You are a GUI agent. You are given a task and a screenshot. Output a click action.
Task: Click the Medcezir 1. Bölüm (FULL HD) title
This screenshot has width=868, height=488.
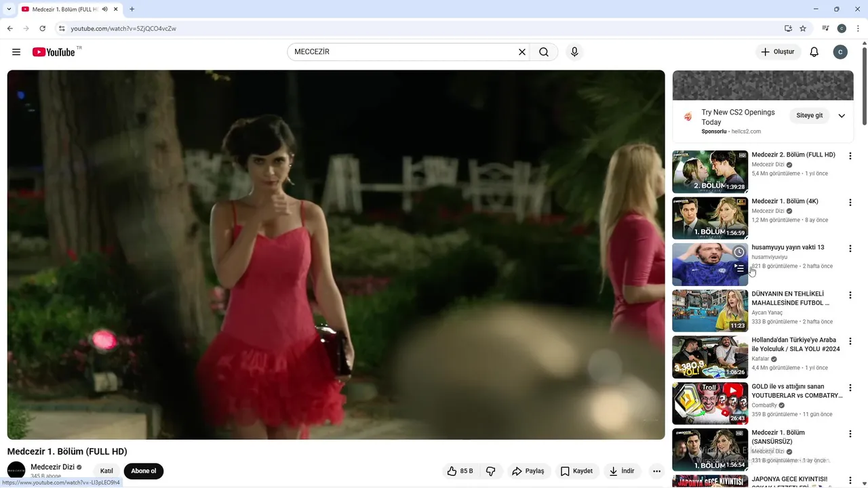67,451
